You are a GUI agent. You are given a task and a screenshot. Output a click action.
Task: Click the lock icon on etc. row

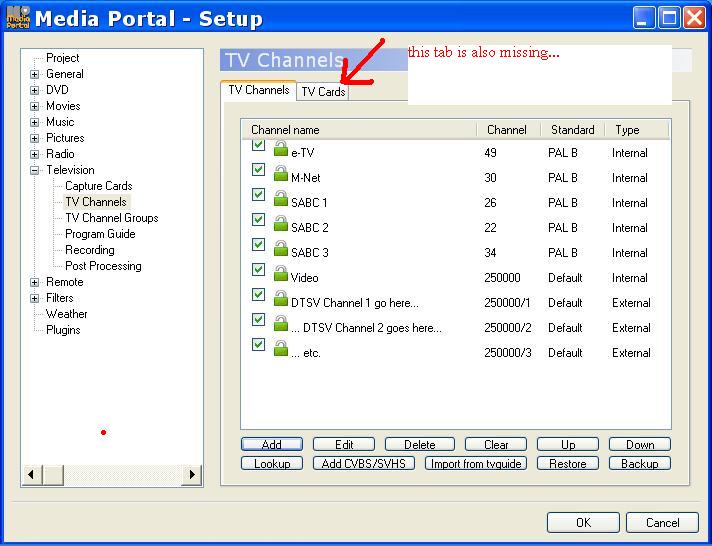280,349
